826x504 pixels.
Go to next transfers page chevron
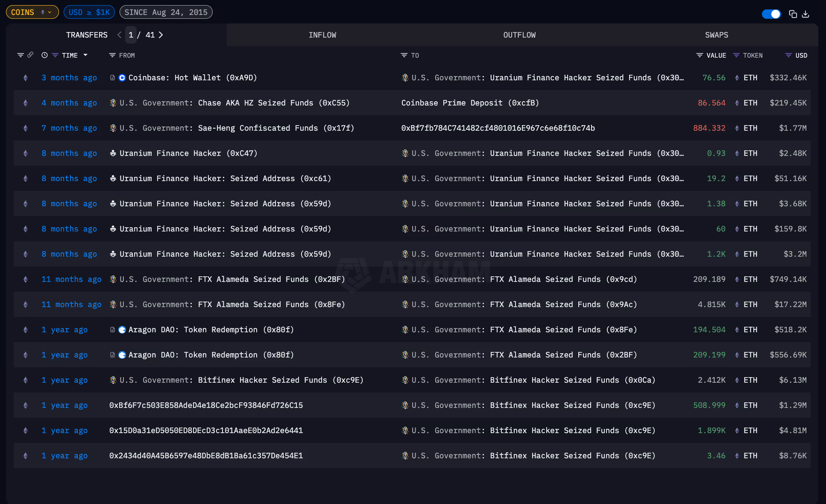pos(161,35)
